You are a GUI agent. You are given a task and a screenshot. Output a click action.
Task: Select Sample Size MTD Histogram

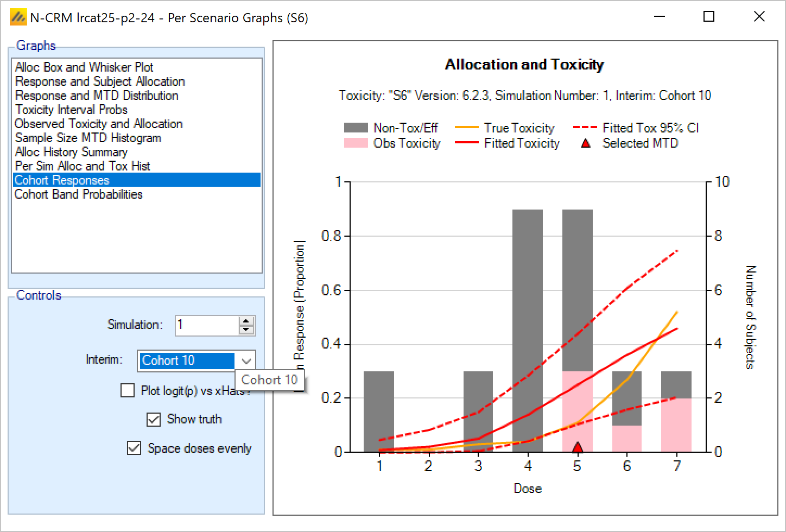(88, 138)
